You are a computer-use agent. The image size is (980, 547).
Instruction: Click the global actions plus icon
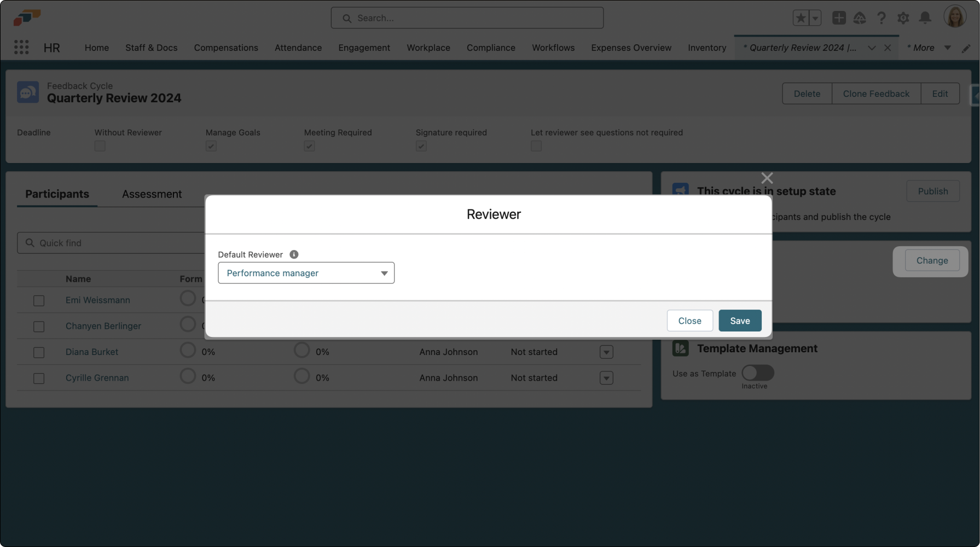(x=838, y=18)
